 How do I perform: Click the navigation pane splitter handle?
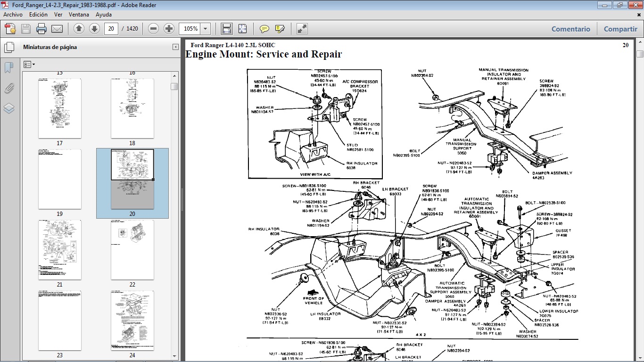[x=182, y=200]
